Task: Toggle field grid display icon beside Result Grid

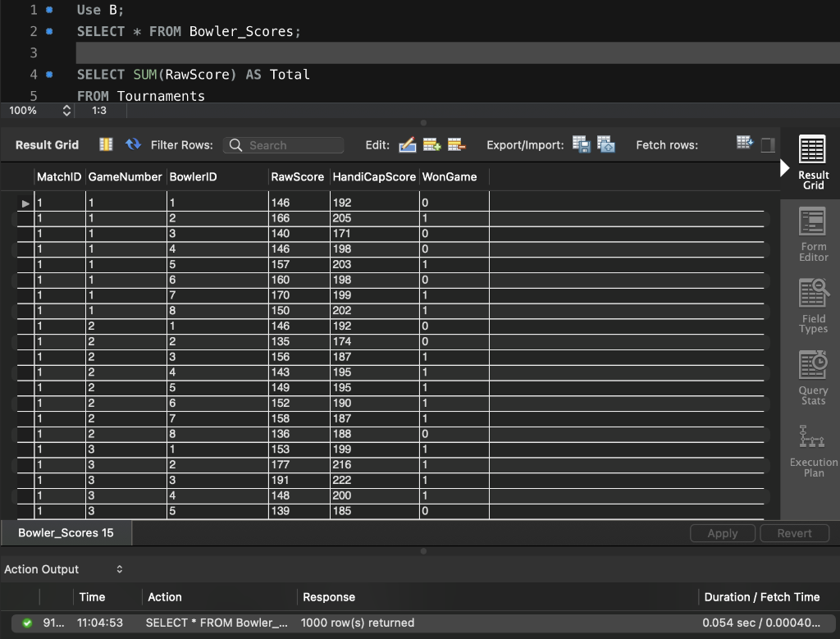Action: pyautogui.click(x=106, y=144)
